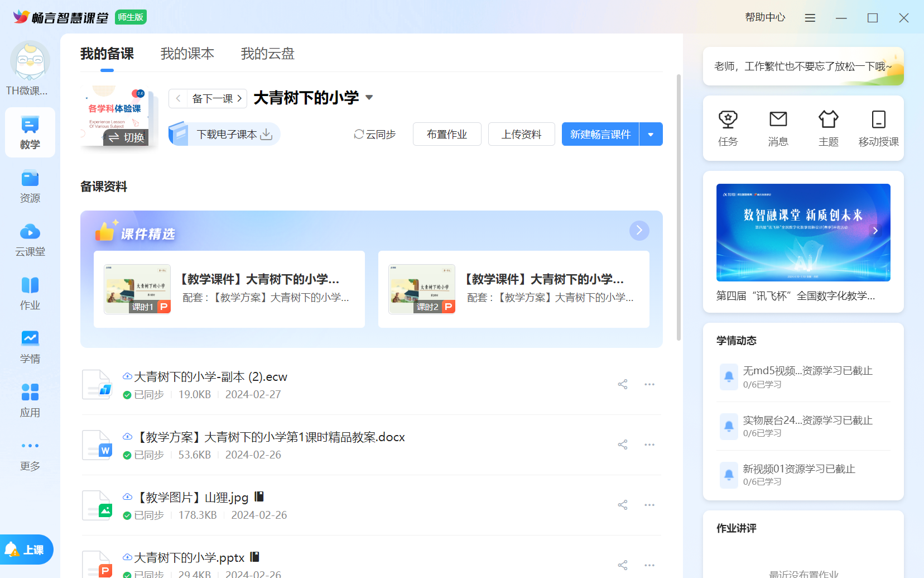The image size is (924, 578).
Task: Open the 应用 sidebar section
Action: point(30,401)
